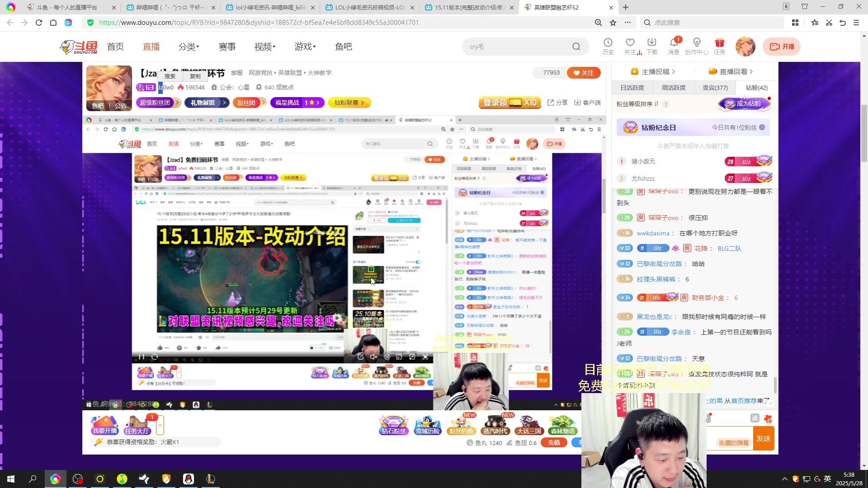868x488 pixels.
Task: Click 成为钻粉 button
Action: click(744, 104)
